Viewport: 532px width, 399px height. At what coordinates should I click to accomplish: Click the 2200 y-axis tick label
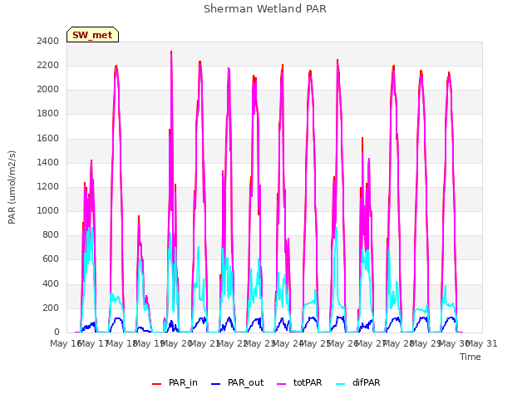(x=48, y=65)
